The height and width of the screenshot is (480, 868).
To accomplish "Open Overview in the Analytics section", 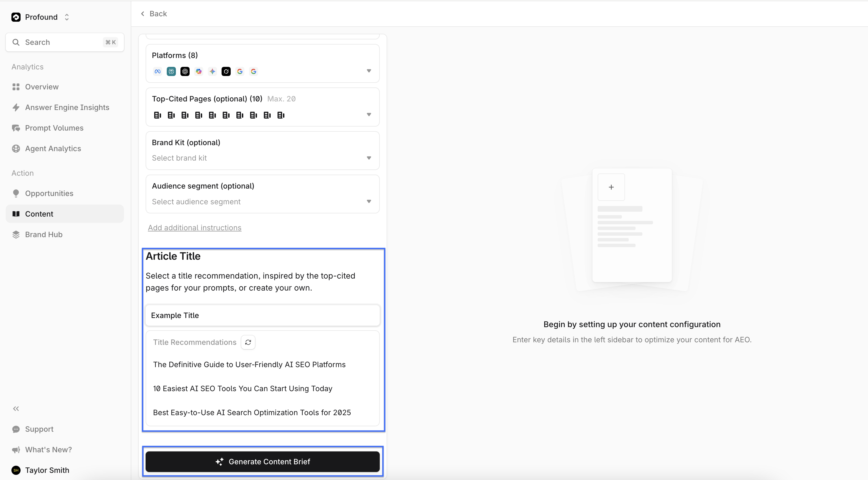I will tap(42, 87).
